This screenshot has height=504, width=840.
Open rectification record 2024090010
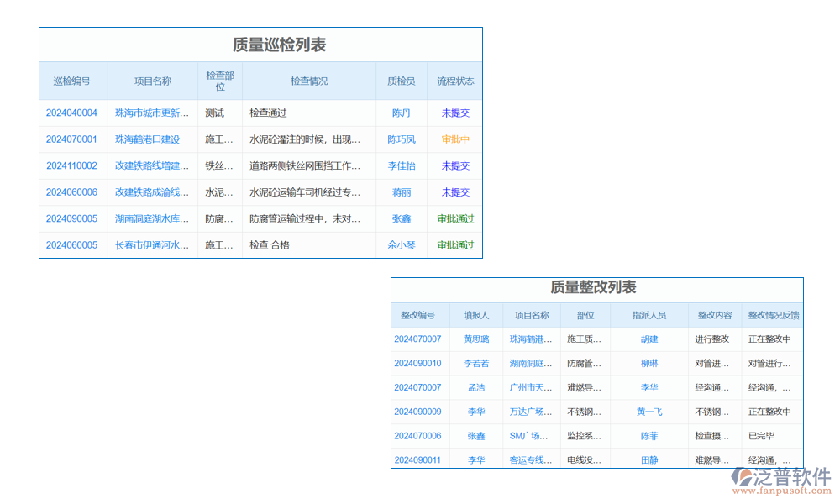417,364
